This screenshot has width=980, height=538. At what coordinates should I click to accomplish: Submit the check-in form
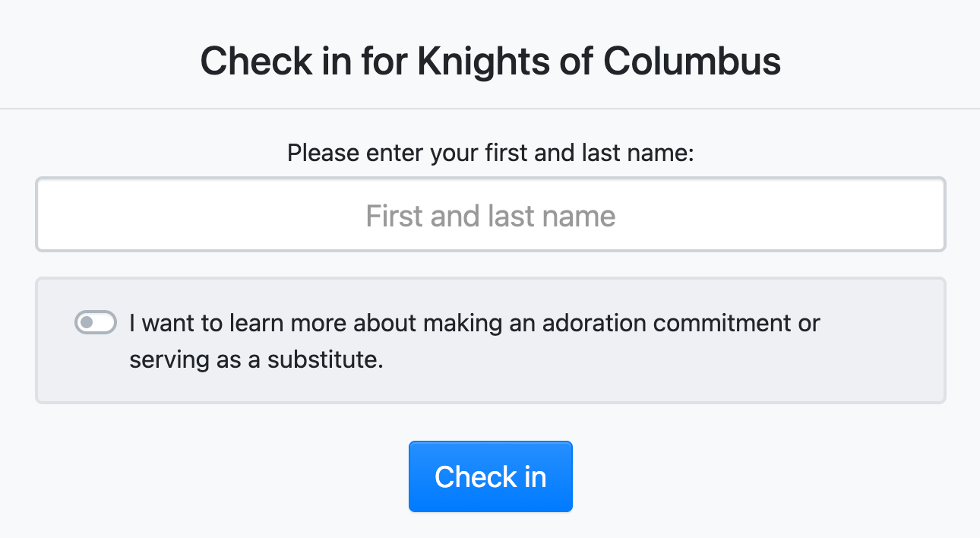490,476
